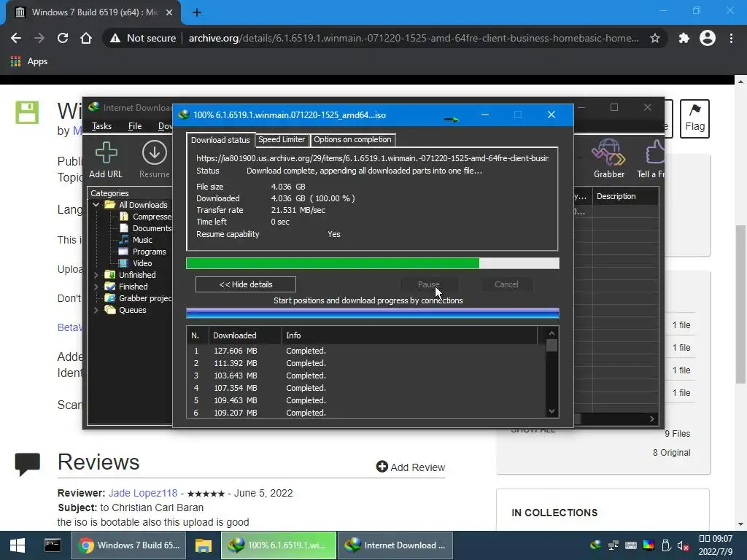Open the Chrome profile avatar icon

point(708,38)
